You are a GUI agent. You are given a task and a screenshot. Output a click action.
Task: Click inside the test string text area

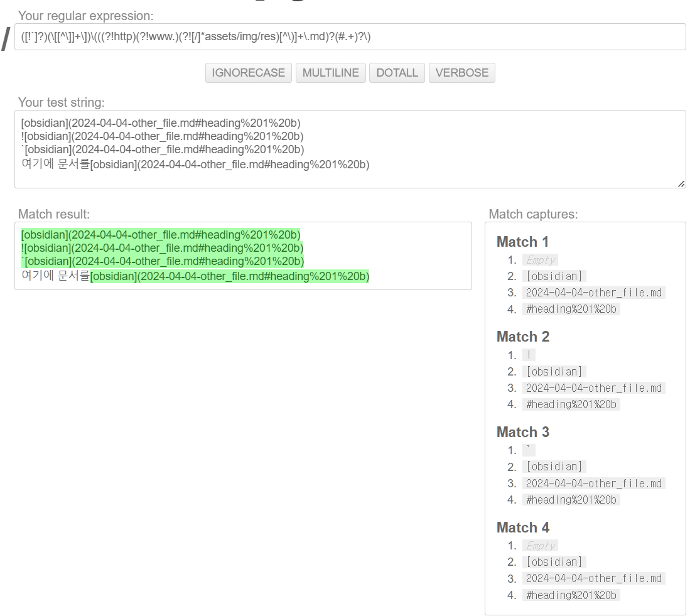pyautogui.click(x=350, y=149)
